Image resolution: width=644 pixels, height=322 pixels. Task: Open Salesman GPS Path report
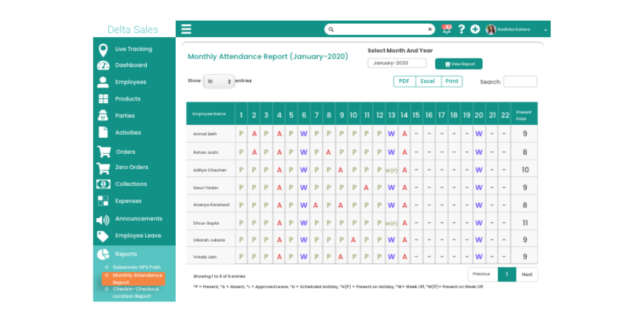click(x=137, y=267)
